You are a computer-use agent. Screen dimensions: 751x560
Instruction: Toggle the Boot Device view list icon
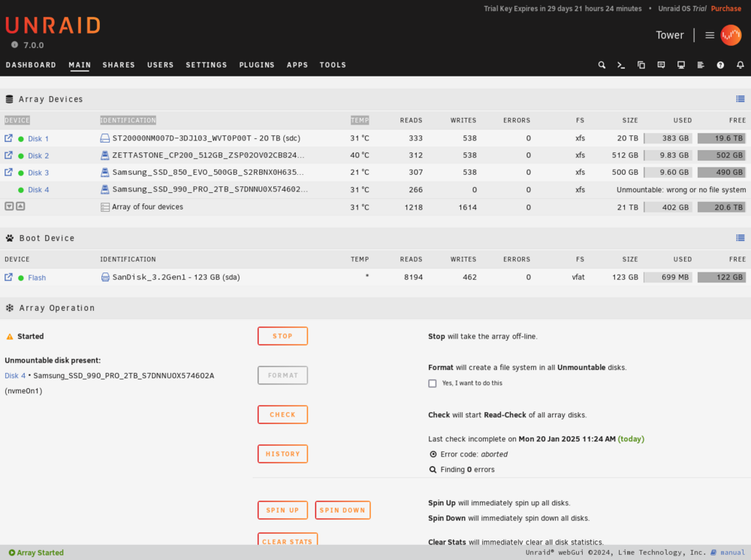pos(740,238)
